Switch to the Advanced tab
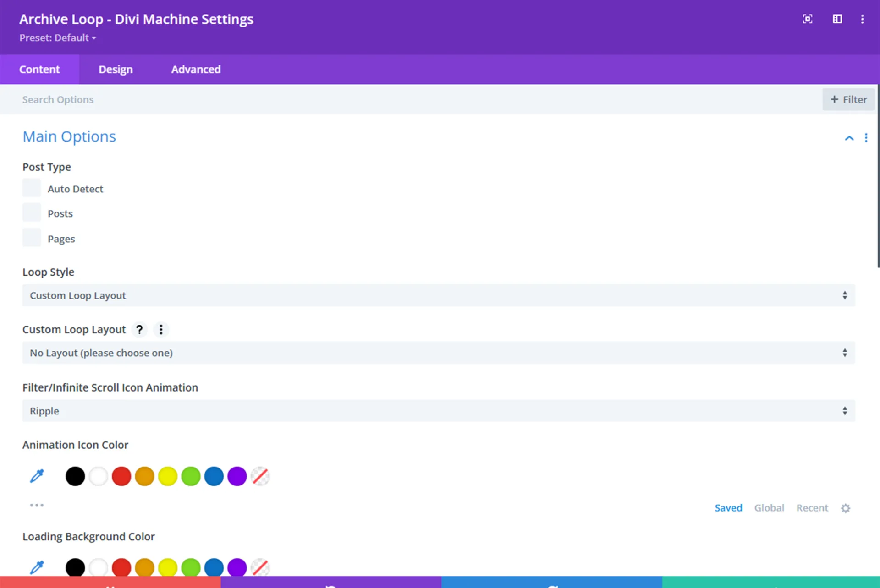This screenshot has width=880, height=588. (x=196, y=70)
